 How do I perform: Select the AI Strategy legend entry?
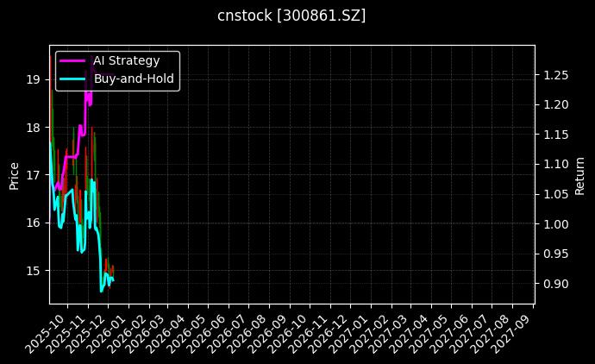click(x=110, y=60)
